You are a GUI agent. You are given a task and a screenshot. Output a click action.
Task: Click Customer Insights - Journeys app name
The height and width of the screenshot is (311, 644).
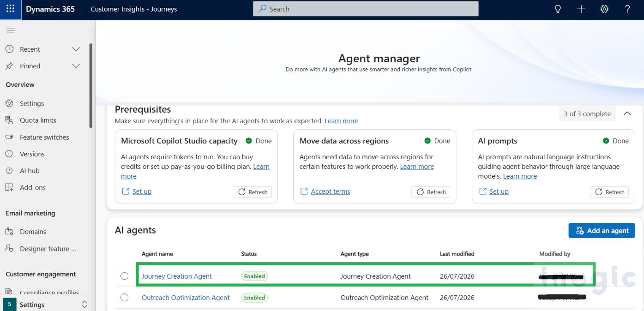pyautogui.click(x=134, y=9)
